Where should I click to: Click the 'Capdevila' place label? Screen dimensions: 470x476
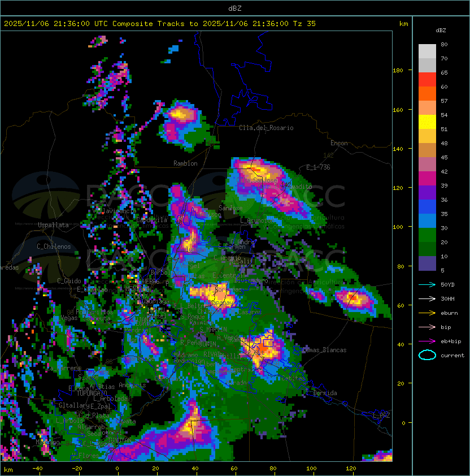point(151,220)
